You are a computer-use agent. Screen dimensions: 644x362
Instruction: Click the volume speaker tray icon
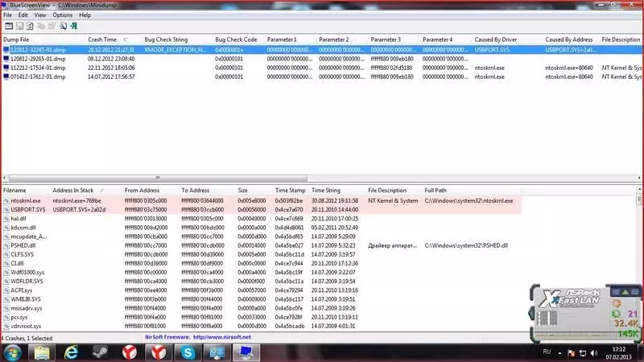point(593,353)
